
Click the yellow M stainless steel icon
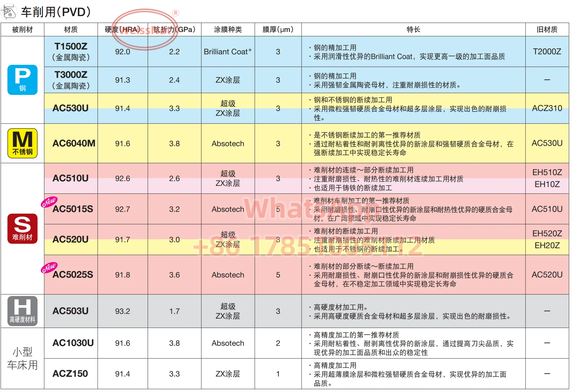click(x=22, y=143)
